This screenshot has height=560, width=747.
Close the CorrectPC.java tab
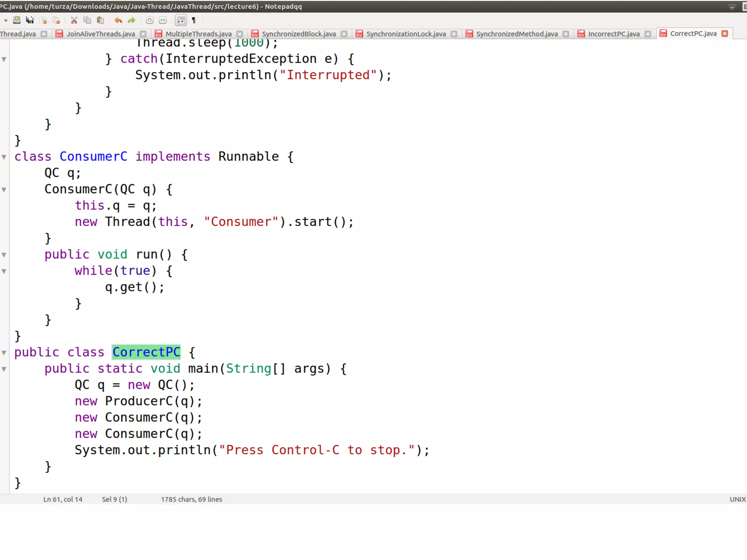725,34
